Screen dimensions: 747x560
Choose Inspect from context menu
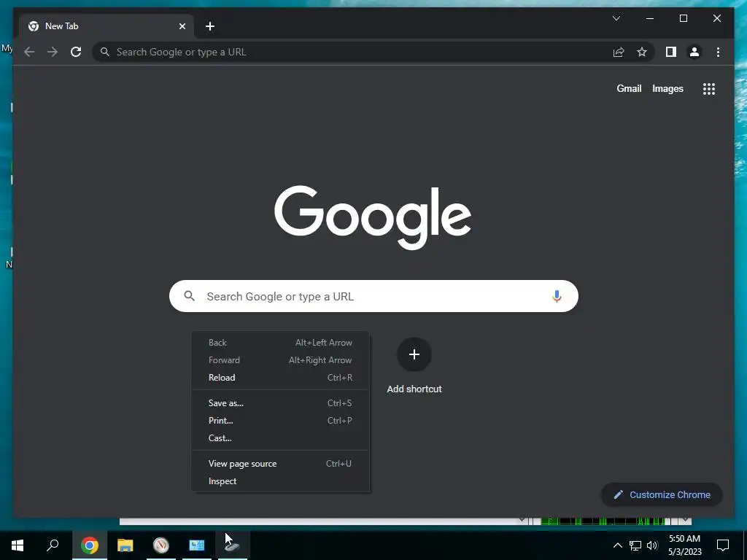point(280,481)
